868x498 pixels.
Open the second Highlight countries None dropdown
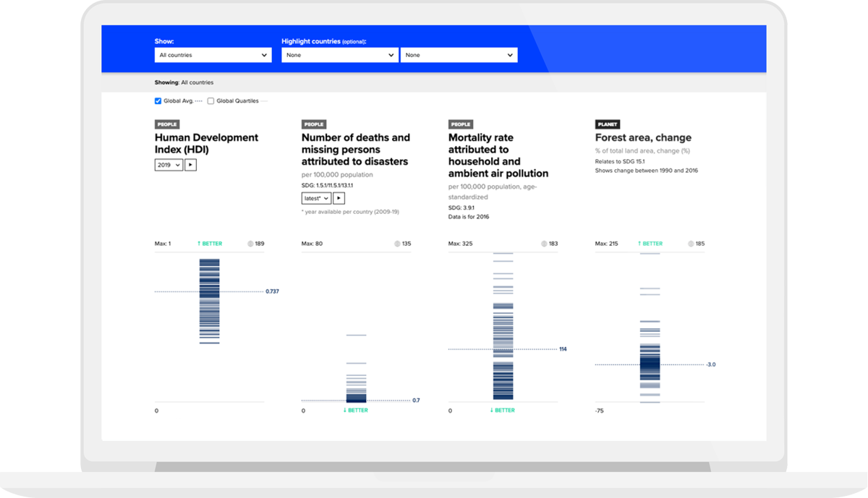[459, 55]
